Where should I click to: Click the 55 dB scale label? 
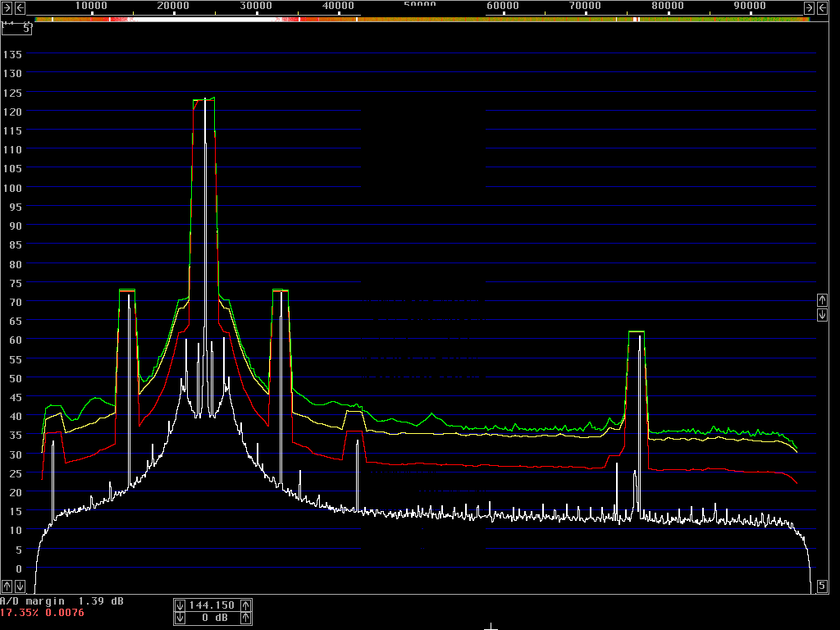[16, 359]
